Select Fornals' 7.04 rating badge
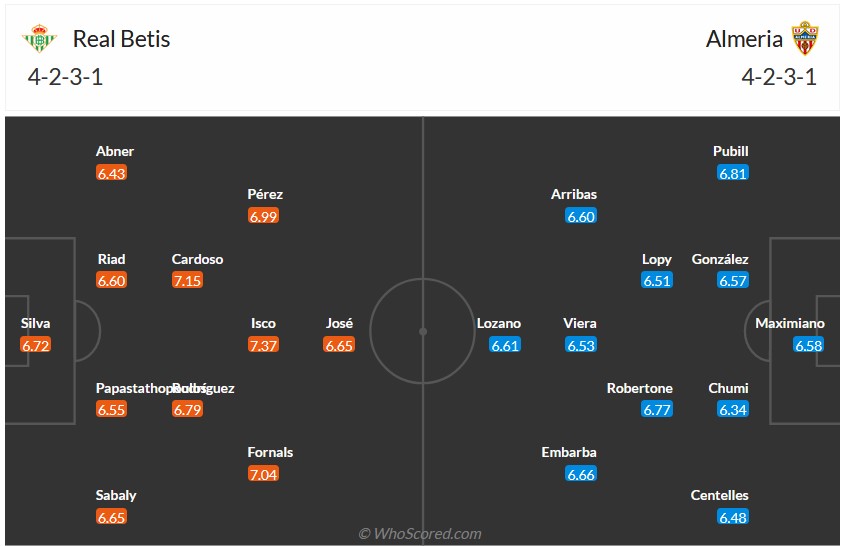 tap(264, 474)
